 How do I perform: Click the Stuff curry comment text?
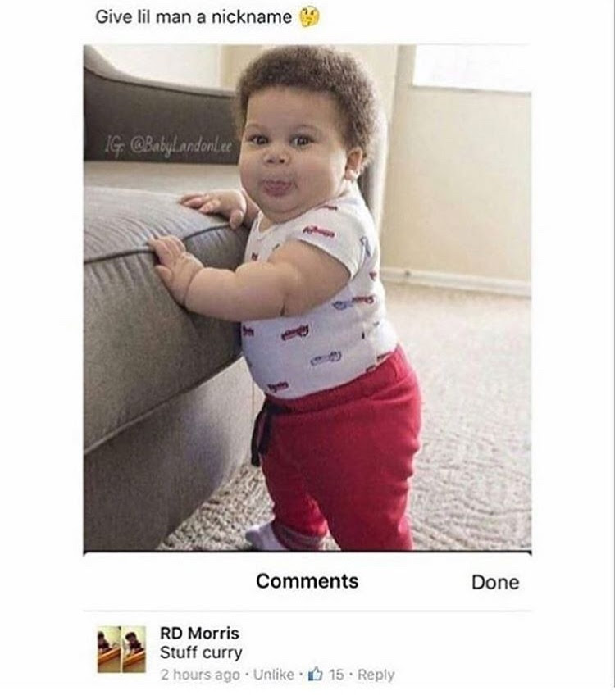pyautogui.click(x=201, y=652)
